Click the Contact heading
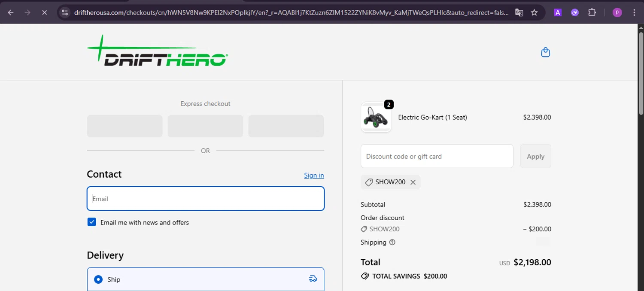This screenshot has height=291, width=644. point(104,174)
